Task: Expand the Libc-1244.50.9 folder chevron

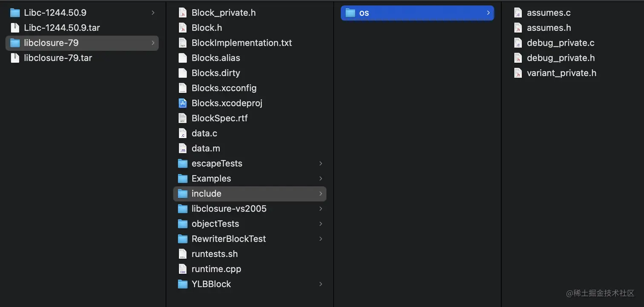Action: click(153, 13)
